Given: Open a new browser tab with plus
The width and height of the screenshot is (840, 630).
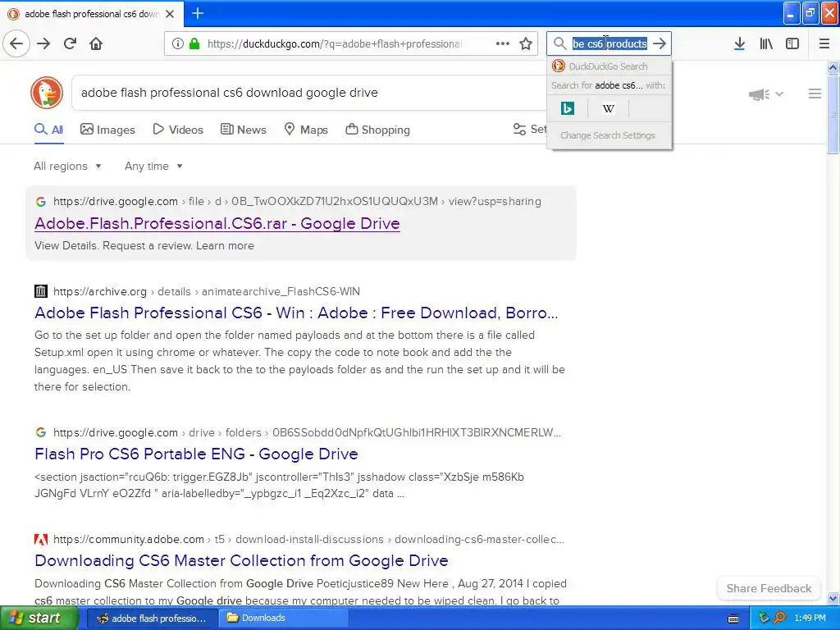Looking at the screenshot, I should (198, 13).
